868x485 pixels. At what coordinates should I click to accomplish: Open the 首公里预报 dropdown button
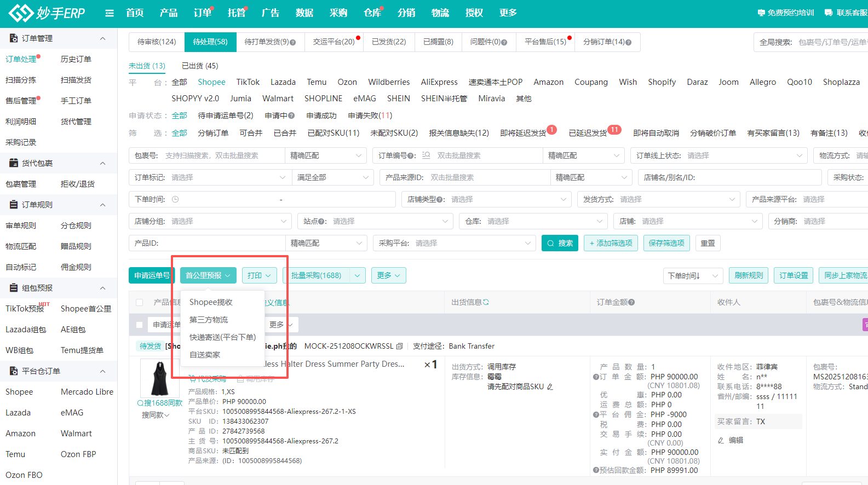coord(208,275)
